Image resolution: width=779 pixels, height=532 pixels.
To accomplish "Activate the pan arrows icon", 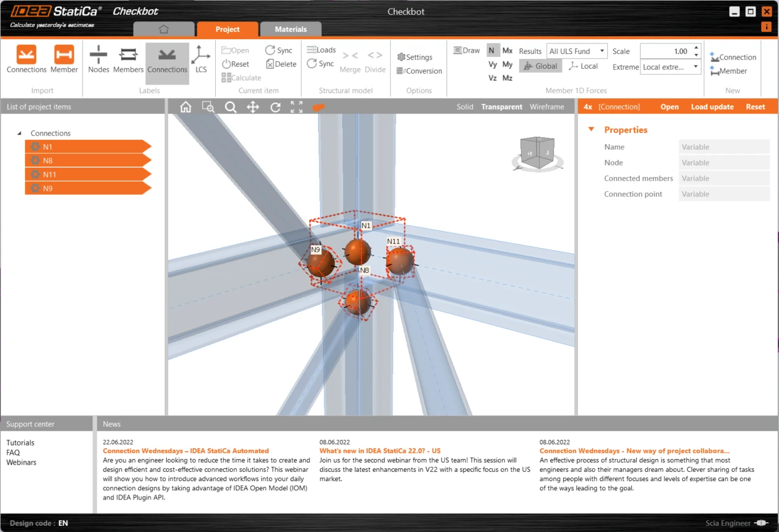I will pyautogui.click(x=253, y=107).
